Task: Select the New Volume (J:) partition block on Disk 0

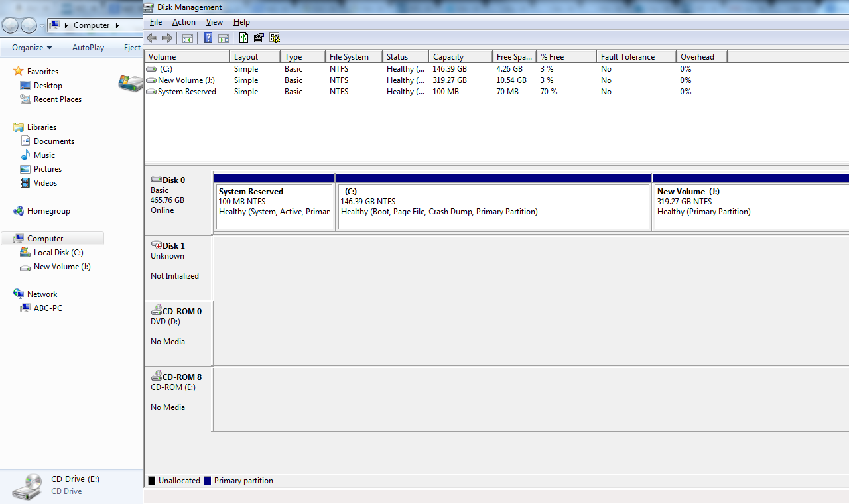Action: pos(751,202)
